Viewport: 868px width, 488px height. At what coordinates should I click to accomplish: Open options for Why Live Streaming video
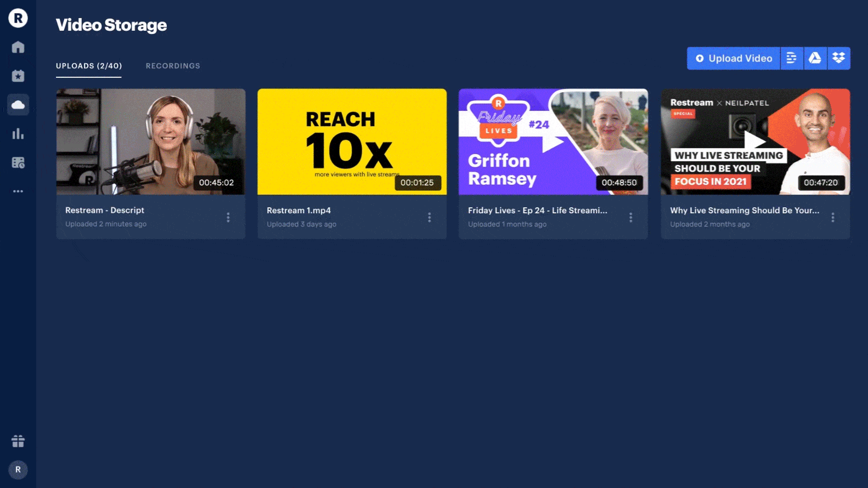point(833,218)
